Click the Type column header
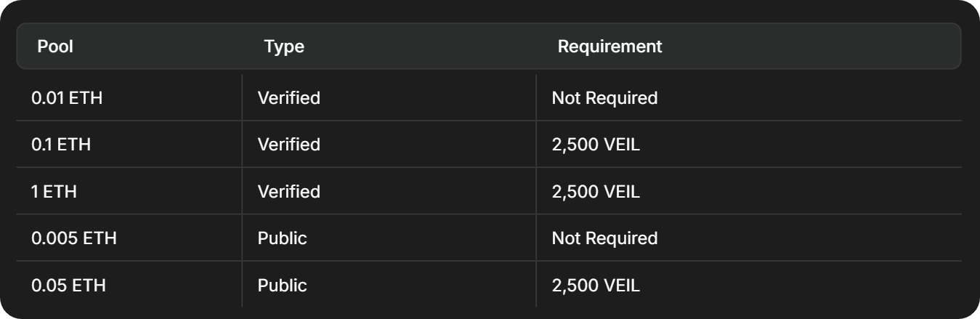 [284, 47]
